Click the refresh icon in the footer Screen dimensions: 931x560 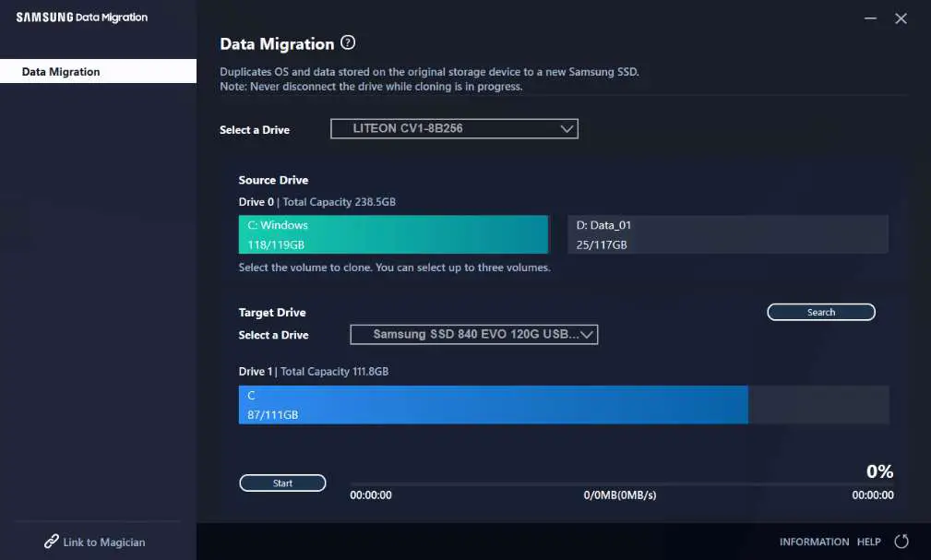pyautogui.click(x=901, y=542)
